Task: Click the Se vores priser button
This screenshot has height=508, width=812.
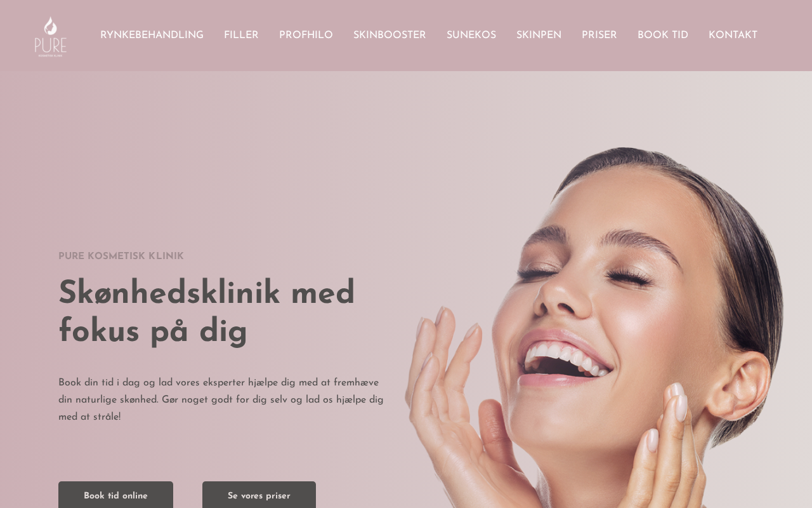Action: pyautogui.click(x=259, y=495)
